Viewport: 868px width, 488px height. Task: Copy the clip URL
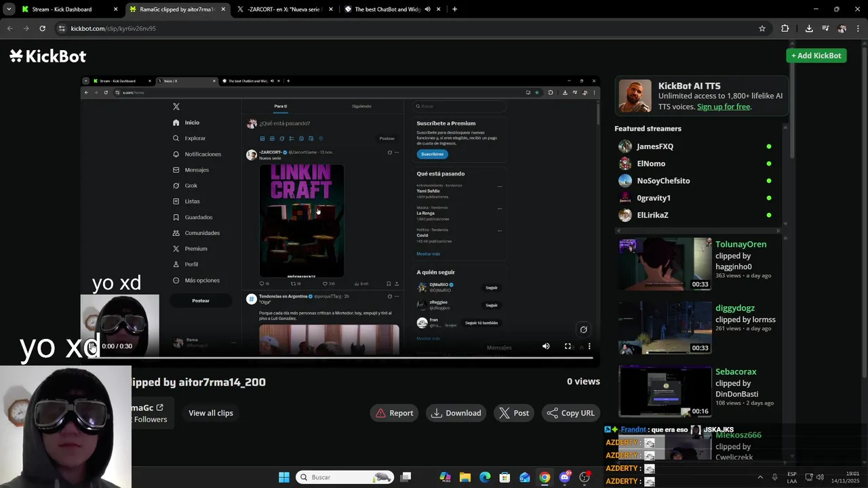[x=570, y=413]
